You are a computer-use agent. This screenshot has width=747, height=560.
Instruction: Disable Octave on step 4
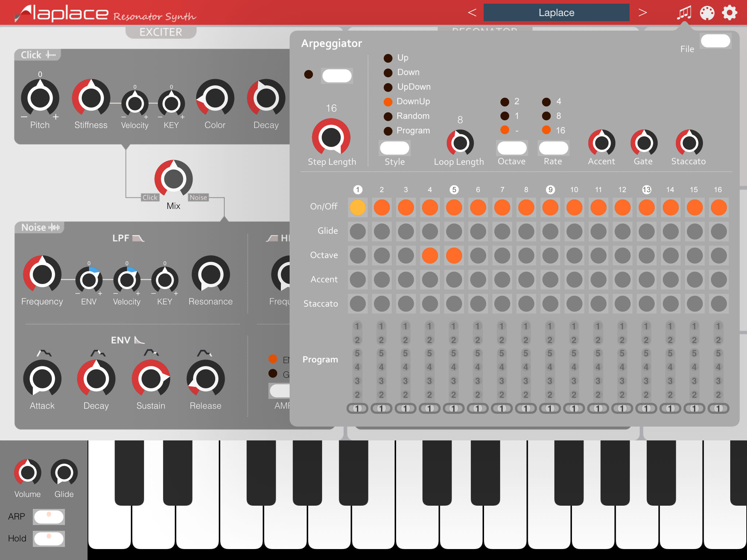click(x=430, y=256)
